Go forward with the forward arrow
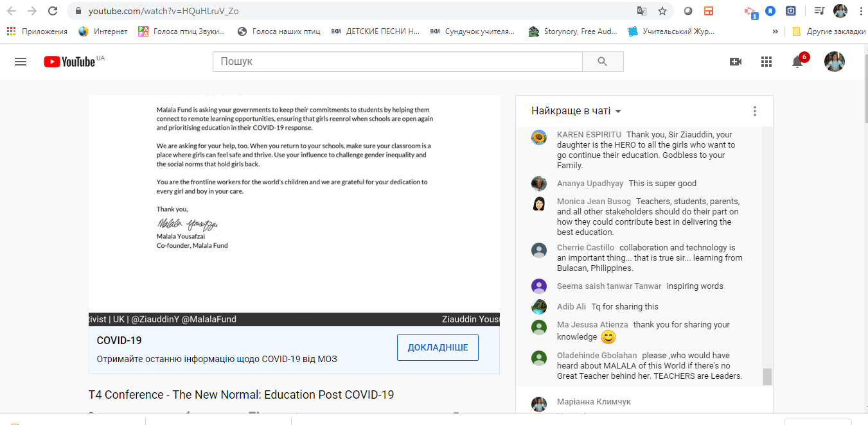 point(32,11)
